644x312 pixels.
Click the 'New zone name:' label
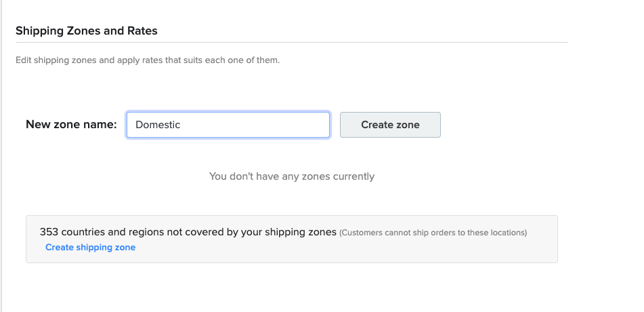[x=71, y=124]
